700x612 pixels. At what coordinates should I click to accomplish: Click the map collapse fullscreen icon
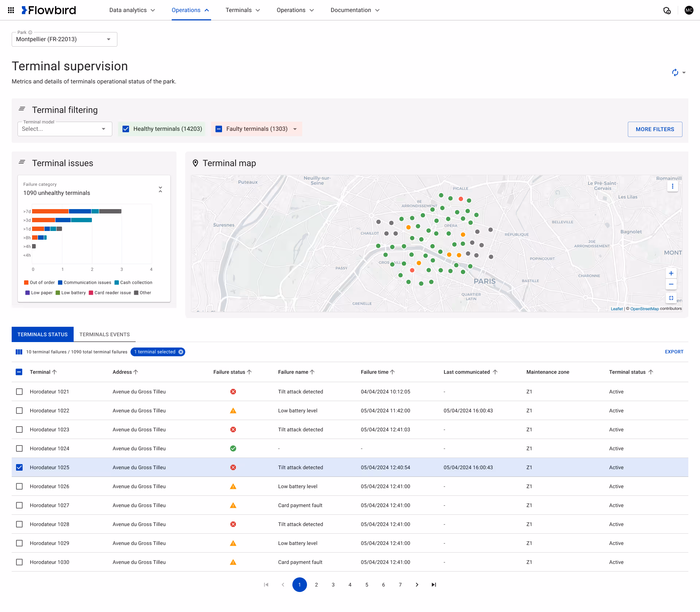[x=671, y=298]
